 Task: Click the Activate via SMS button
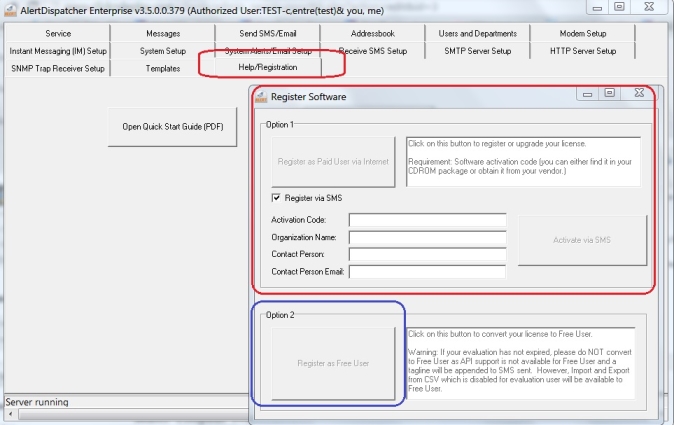(x=582, y=240)
